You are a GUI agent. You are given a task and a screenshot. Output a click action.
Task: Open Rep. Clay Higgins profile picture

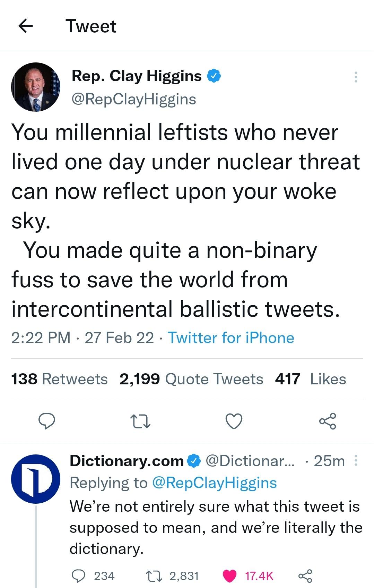(x=36, y=87)
